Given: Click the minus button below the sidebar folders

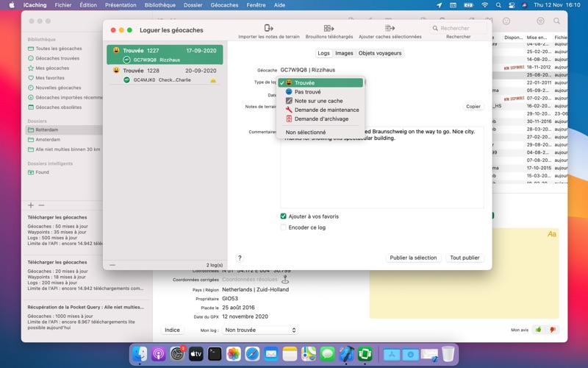Looking at the screenshot, I should (x=41, y=205).
